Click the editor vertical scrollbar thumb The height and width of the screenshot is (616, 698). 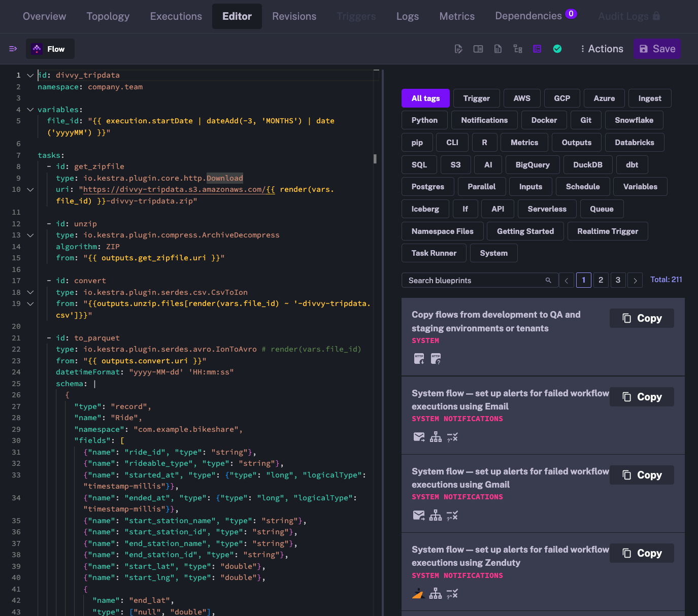click(x=375, y=159)
